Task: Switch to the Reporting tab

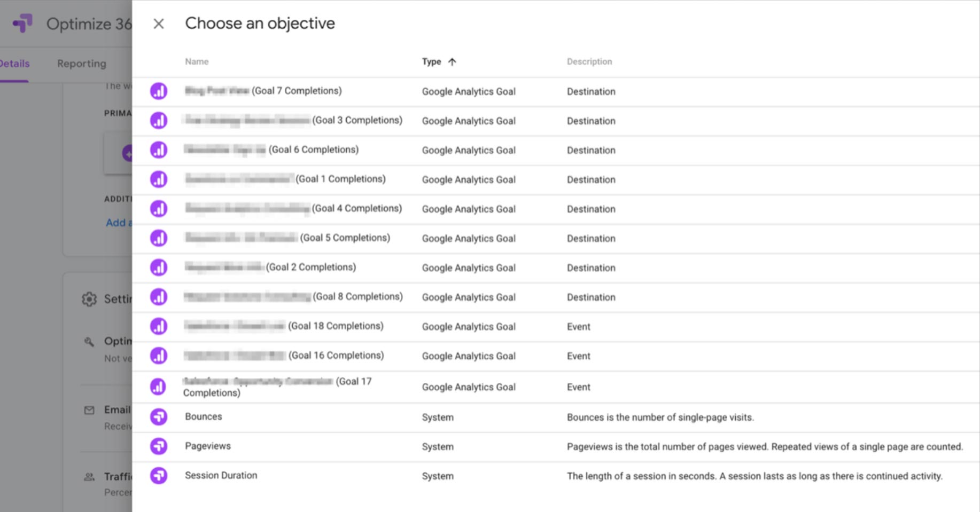Action: point(81,63)
